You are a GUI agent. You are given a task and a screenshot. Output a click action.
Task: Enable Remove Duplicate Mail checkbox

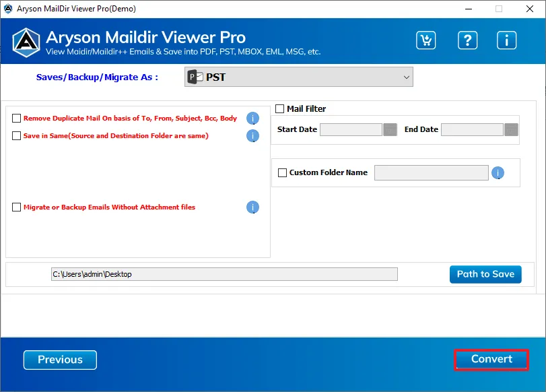(x=16, y=119)
